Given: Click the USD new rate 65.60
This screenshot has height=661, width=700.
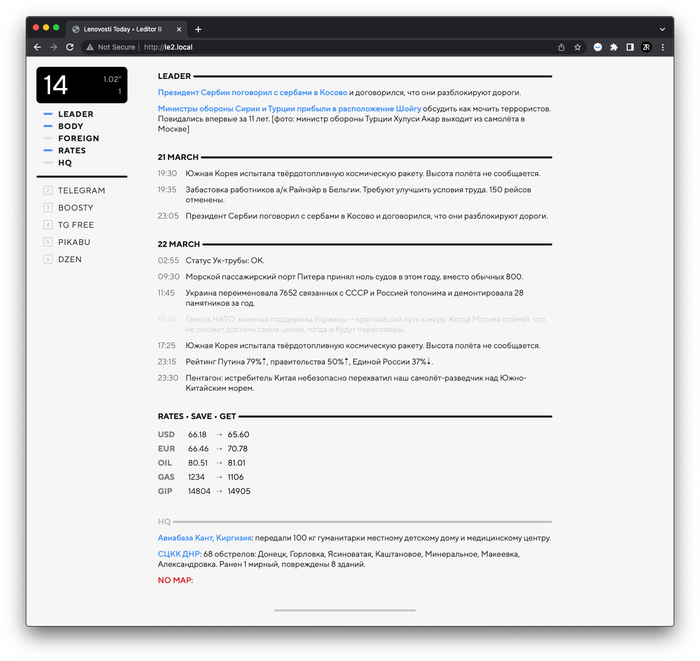Looking at the screenshot, I should tap(238, 434).
